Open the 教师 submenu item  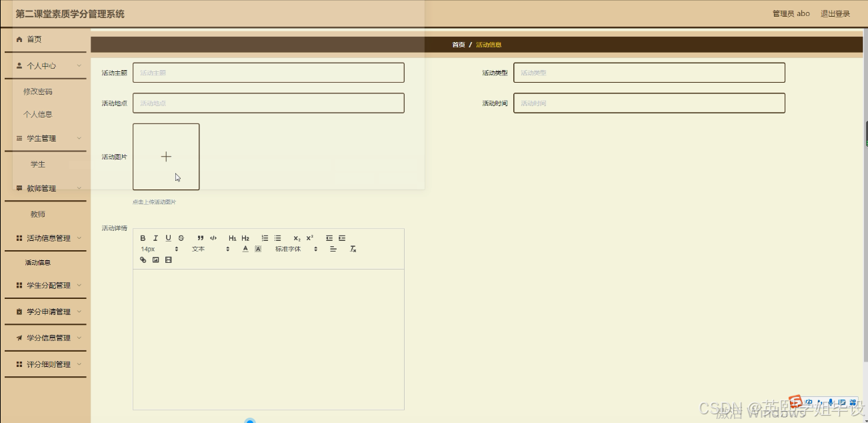[38, 214]
